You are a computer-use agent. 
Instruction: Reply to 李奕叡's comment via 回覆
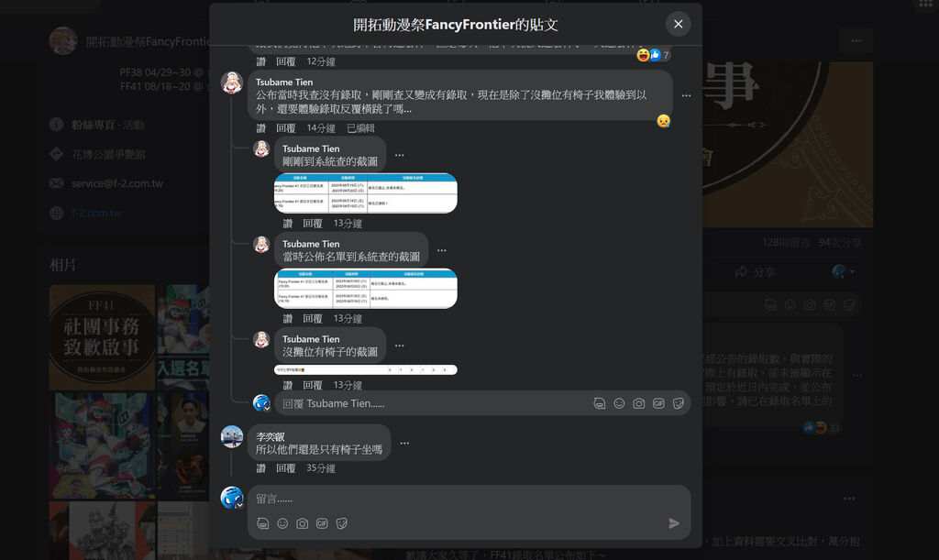286,468
